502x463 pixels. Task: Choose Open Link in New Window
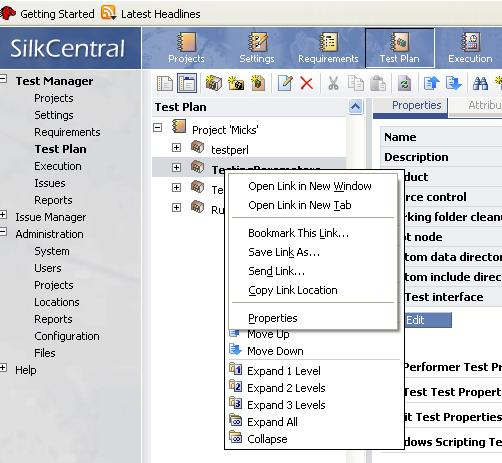pos(313,186)
